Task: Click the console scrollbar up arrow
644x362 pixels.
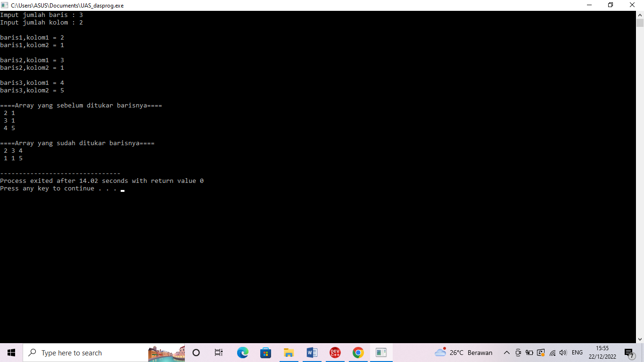Action: [640, 15]
